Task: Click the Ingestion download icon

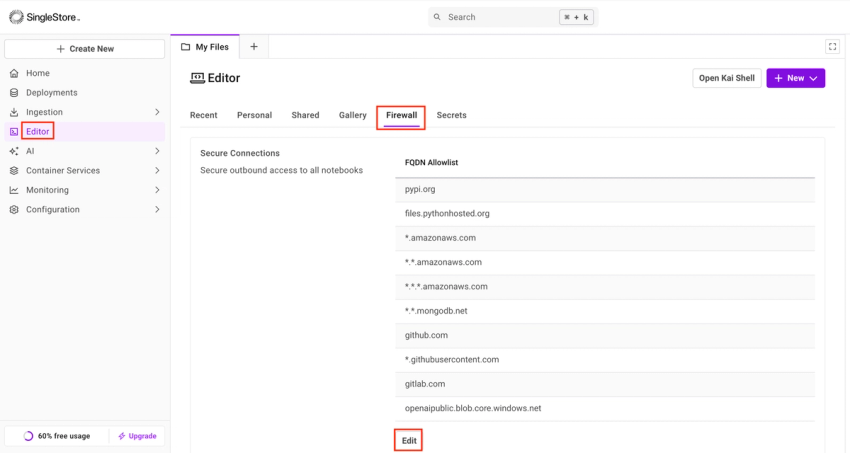Action: click(14, 112)
